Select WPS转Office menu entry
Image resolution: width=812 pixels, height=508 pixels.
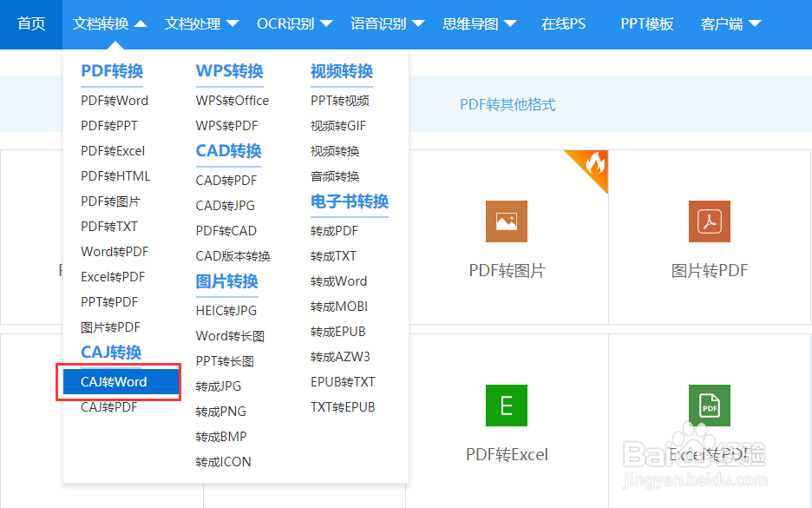tap(232, 101)
